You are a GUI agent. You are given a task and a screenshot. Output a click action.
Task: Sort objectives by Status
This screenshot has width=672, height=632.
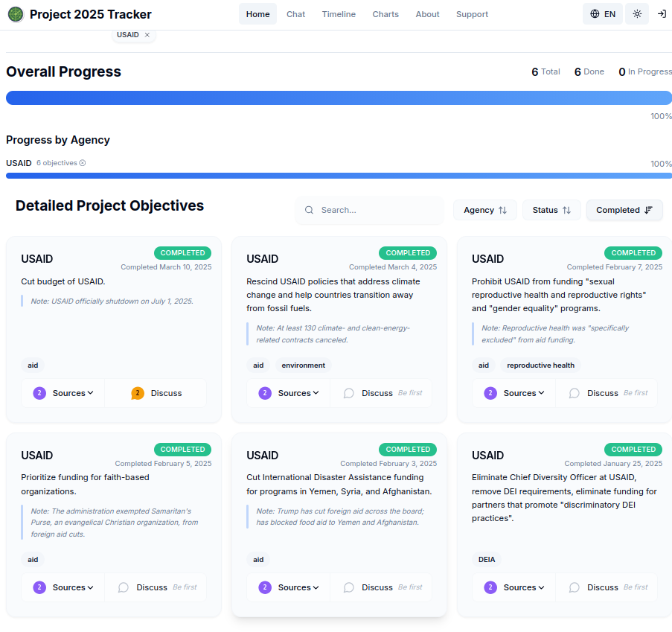(551, 210)
